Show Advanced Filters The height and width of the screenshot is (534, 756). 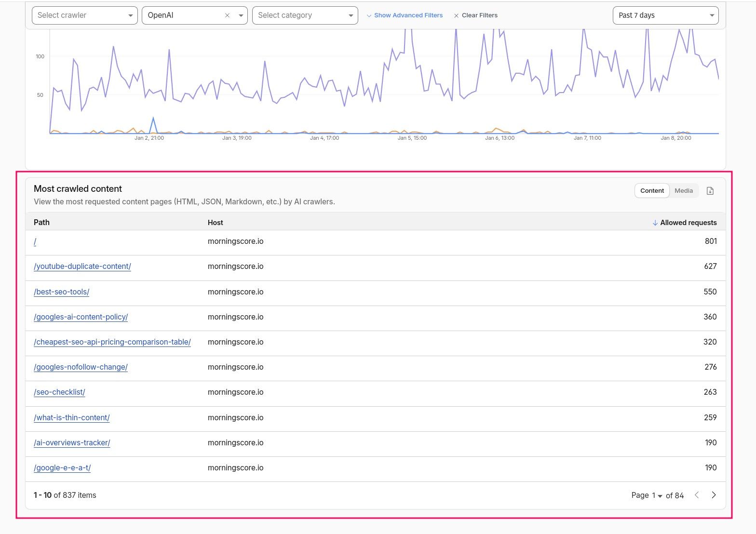click(405, 15)
